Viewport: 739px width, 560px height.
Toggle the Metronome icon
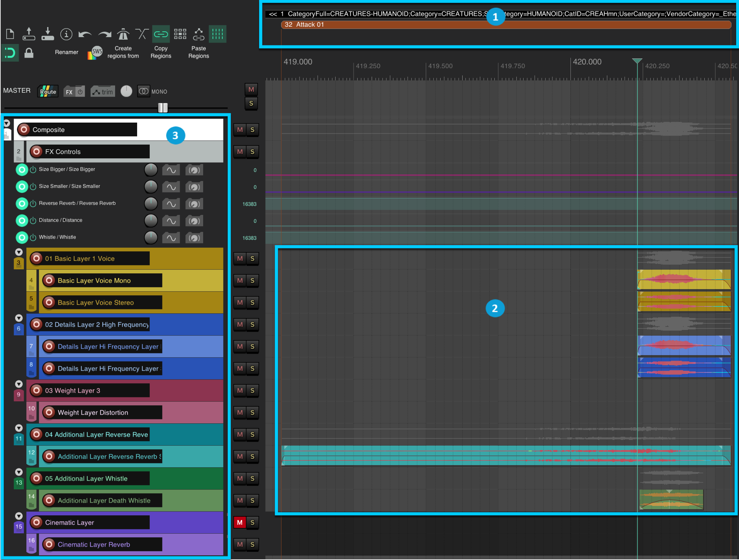click(x=123, y=34)
